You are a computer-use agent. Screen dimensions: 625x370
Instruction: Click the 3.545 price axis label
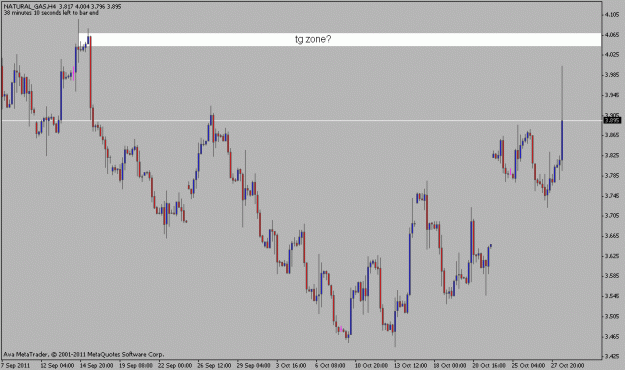(612, 296)
